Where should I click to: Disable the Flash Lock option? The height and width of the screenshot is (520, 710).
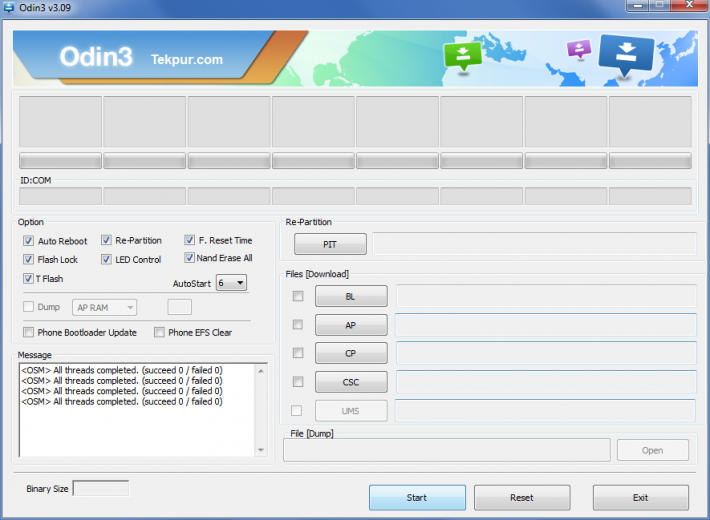(29, 259)
